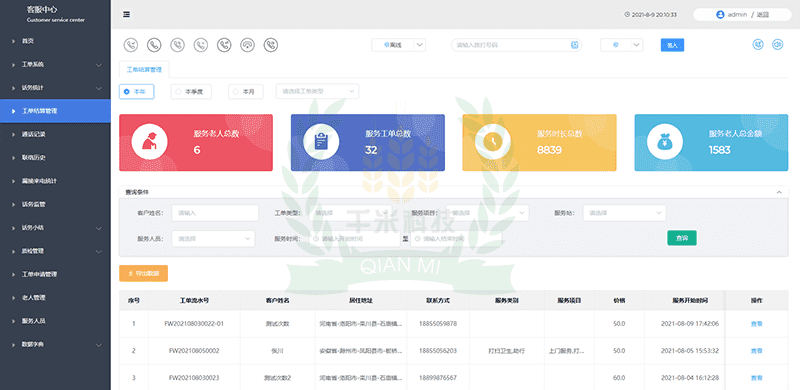Click the arrow icon before 通话记录 in the sidebar

click(13, 134)
